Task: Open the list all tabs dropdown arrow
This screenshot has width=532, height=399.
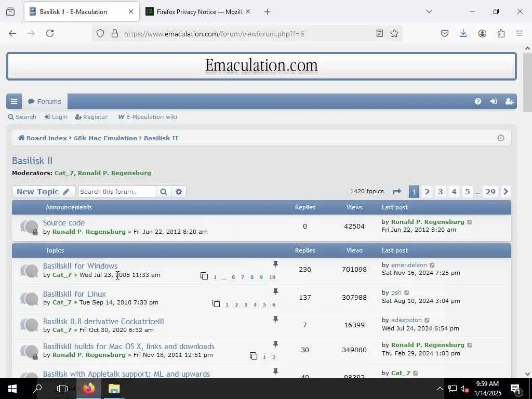Action: pyautogui.click(x=429, y=11)
